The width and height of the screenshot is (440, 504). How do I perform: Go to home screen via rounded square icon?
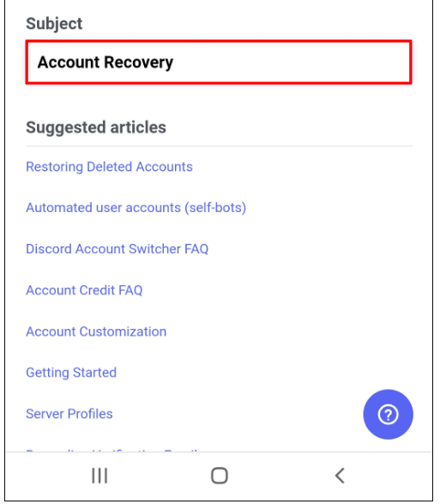pos(220,476)
